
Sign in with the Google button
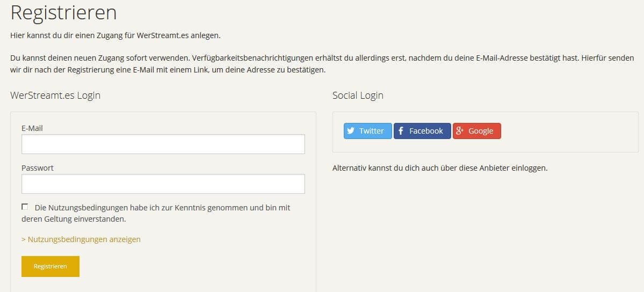[x=477, y=131]
